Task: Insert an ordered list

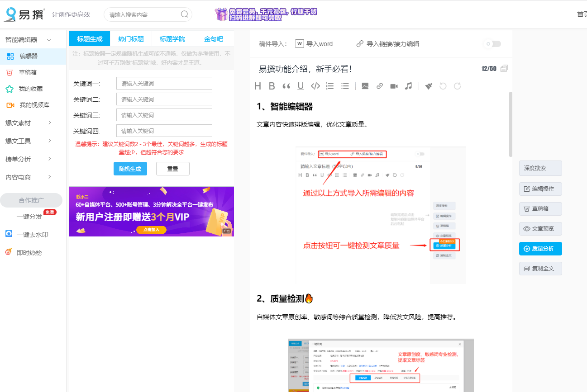Action: pyautogui.click(x=330, y=86)
